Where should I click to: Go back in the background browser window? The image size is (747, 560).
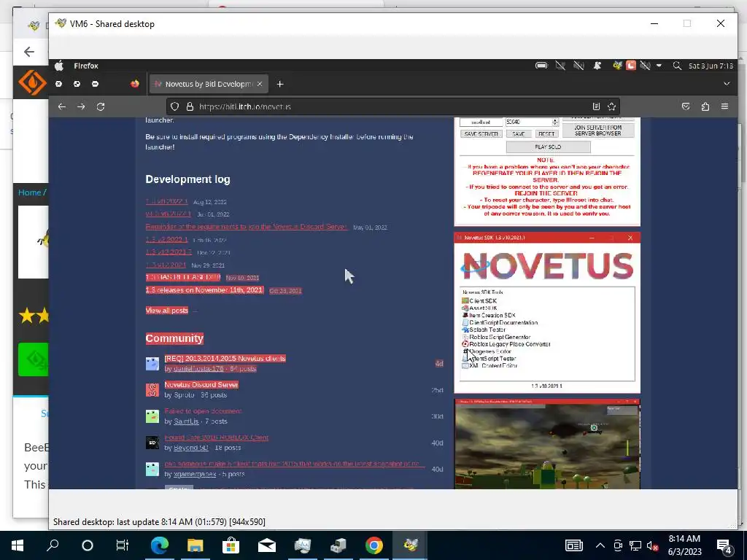tap(29, 52)
